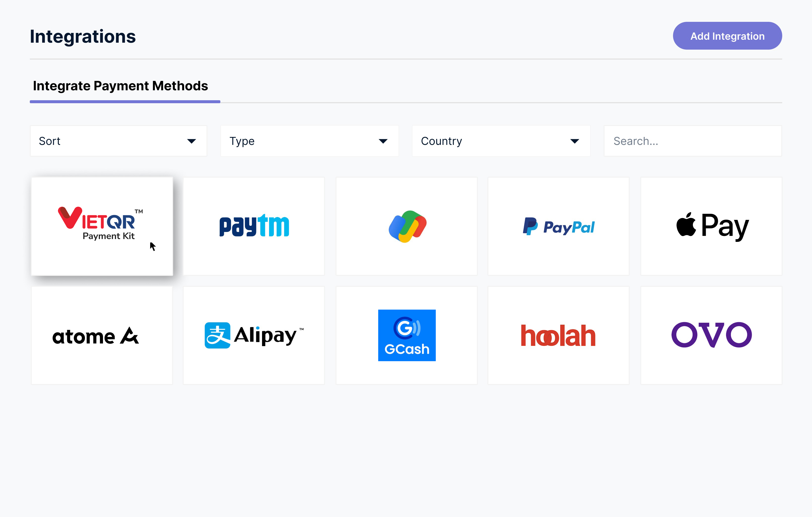Image resolution: width=812 pixels, height=517 pixels.
Task: Select the Paytm payment integration
Action: [x=254, y=225]
